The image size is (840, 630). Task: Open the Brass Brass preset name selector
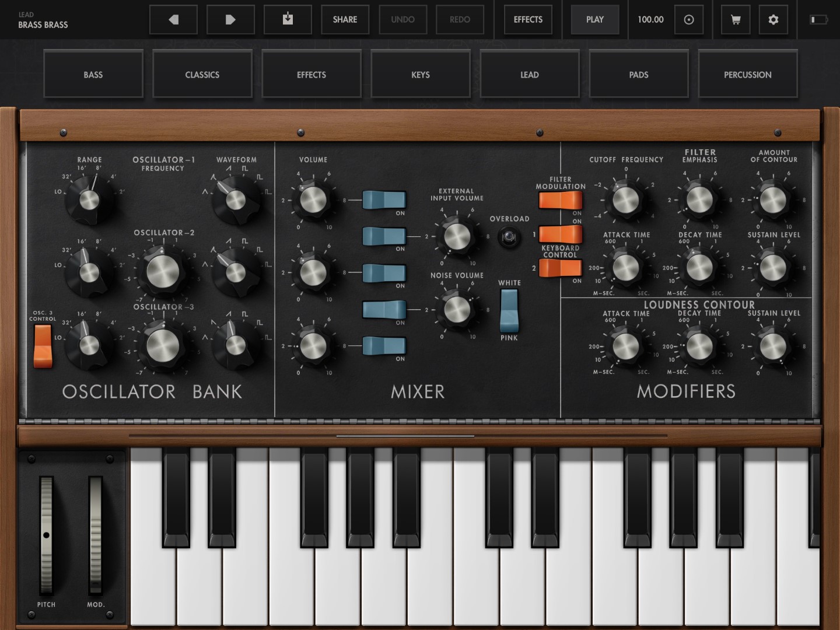[x=43, y=20]
